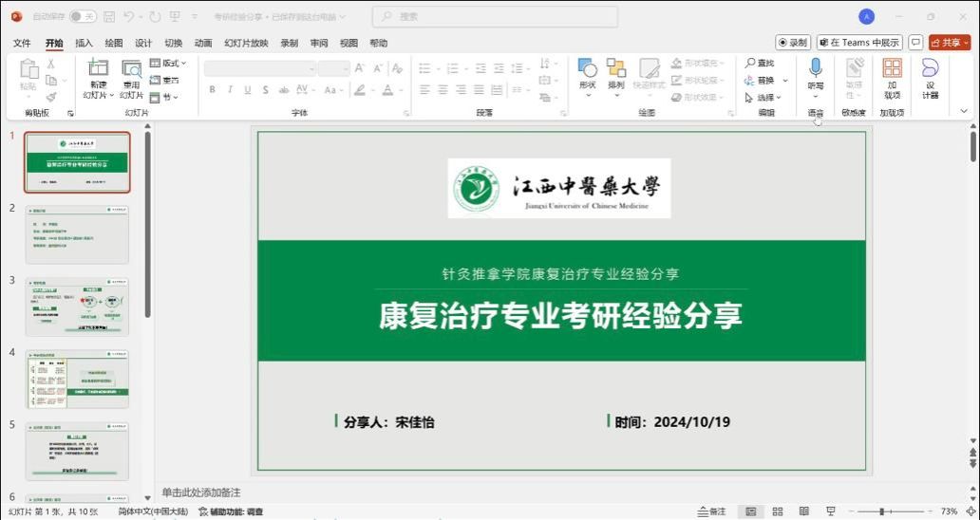Screen dimensions: 980x520
Task: Click the 设计器 (Designer) icon
Action: click(930, 68)
